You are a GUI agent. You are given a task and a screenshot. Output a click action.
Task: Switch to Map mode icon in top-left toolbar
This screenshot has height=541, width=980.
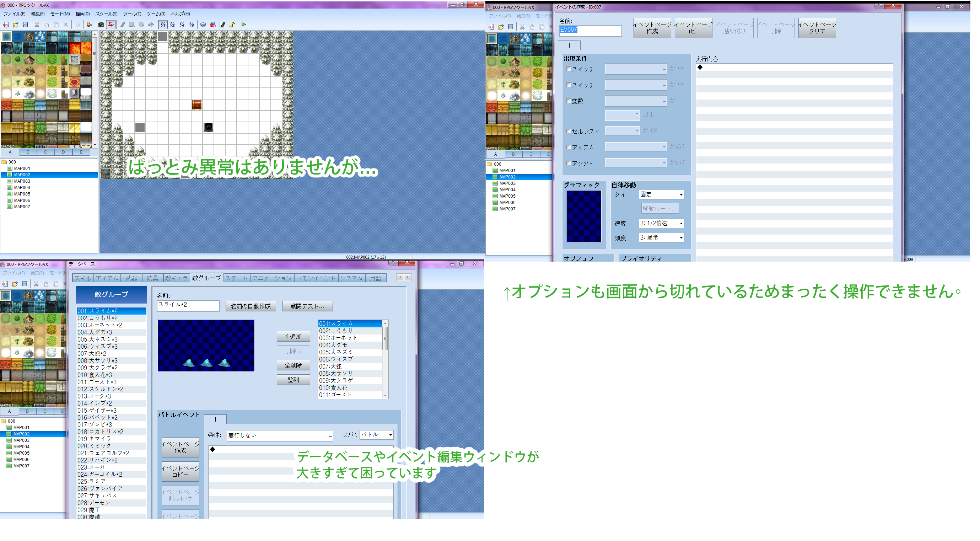(101, 25)
